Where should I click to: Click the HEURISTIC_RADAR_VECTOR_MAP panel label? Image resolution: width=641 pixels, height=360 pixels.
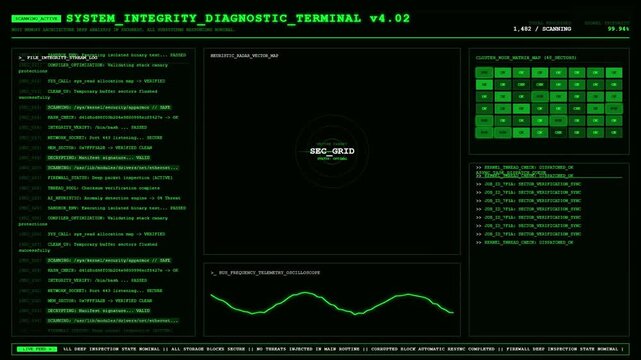(244, 56)
